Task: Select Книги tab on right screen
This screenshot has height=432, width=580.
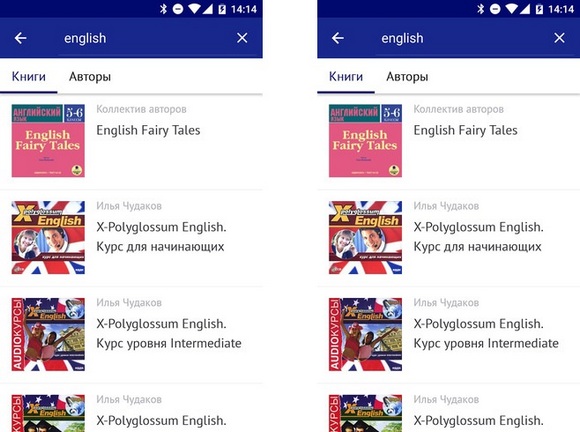Action: point(346,77)
